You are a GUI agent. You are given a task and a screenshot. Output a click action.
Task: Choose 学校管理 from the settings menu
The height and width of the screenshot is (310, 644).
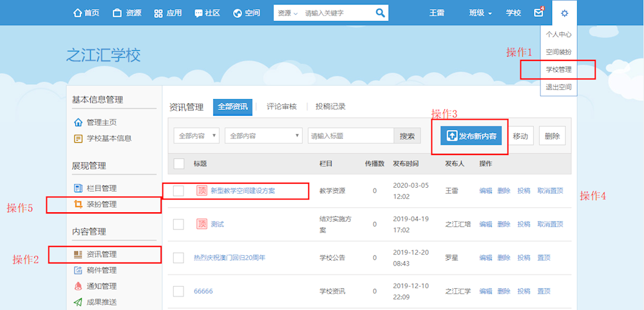click(x=558, y=69)
